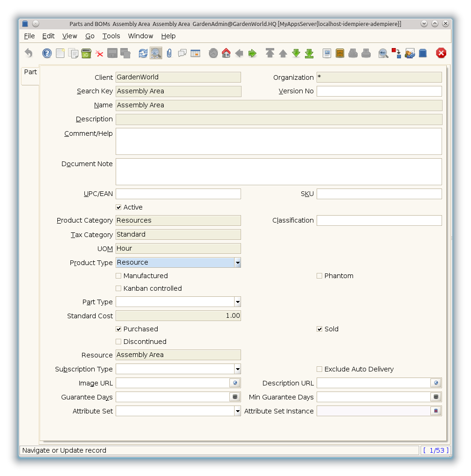Click the Help question mark icon

[x=47, y=53]
